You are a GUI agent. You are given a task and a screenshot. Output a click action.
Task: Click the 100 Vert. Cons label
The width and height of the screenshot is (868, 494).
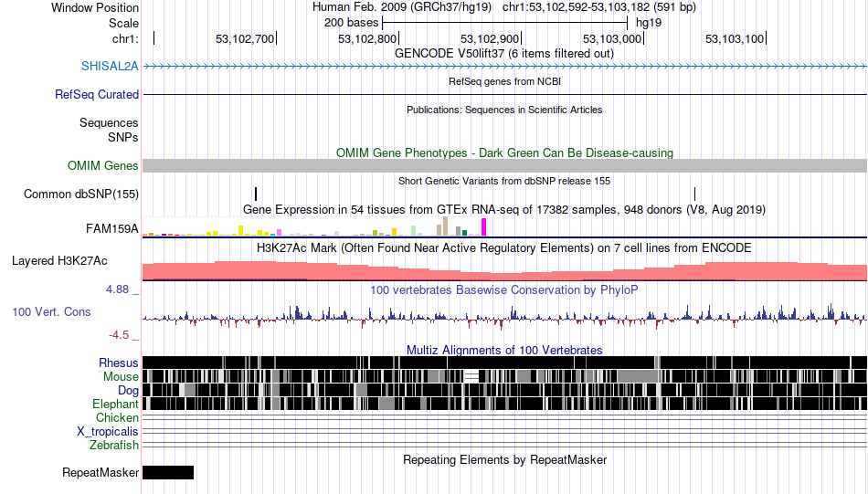point(51,312)
